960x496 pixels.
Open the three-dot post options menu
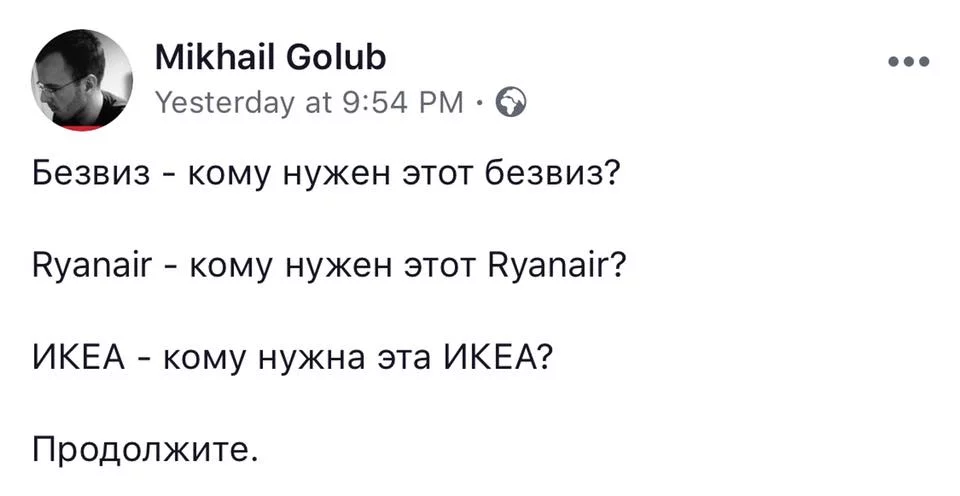(x=908, y=62)
